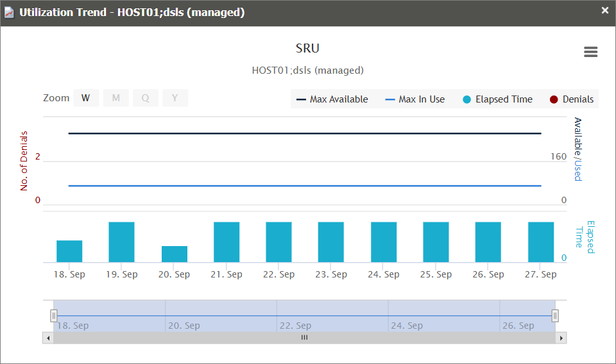
Task: Click the 20. Sep elapsed time bar
Action: click(x=175, y=254)
